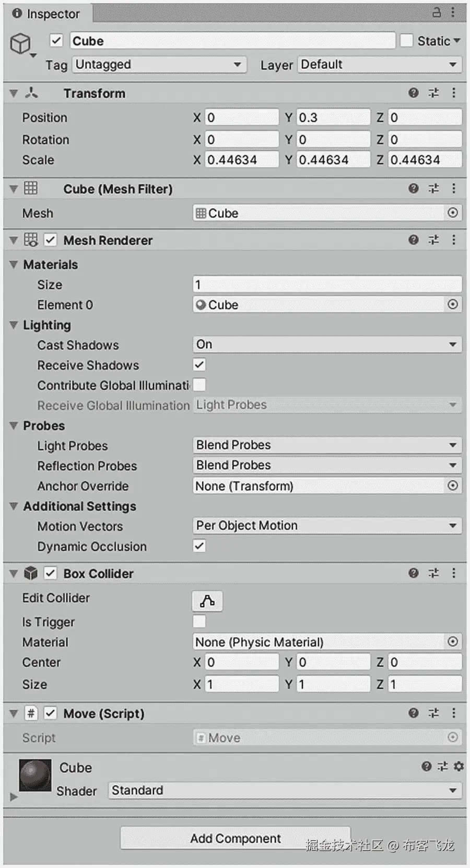Collapse the Move (Script) component header

tap(14, 713)
